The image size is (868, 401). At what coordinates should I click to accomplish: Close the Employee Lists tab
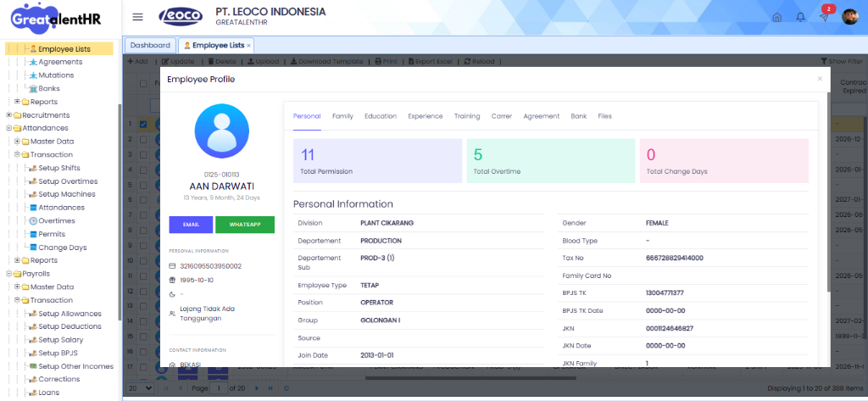[248, 46]
